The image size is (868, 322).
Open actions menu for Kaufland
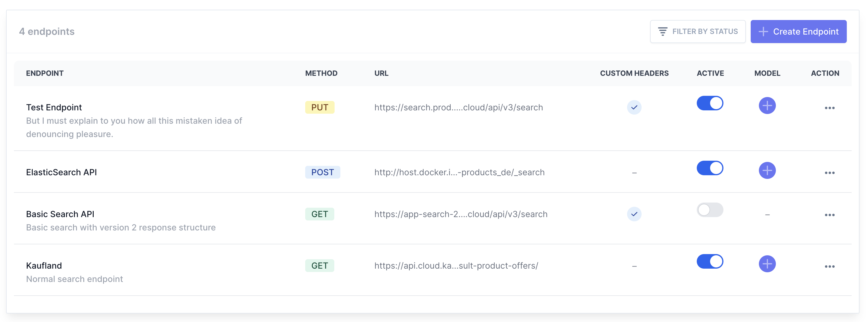(x=829, y=267)
